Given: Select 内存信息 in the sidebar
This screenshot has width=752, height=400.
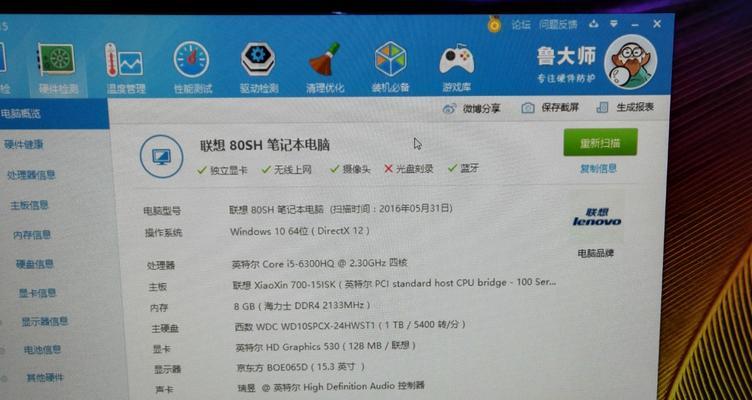Looking at the screenshot, I should point(32,235).
